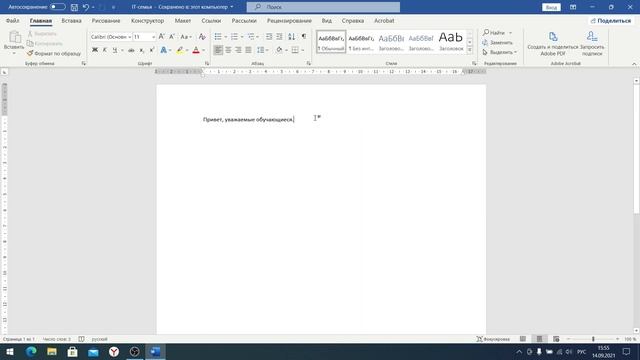Screen dimensions: 640x360
Task: Open the font color dropdown arrow
Action: [204, 50]
